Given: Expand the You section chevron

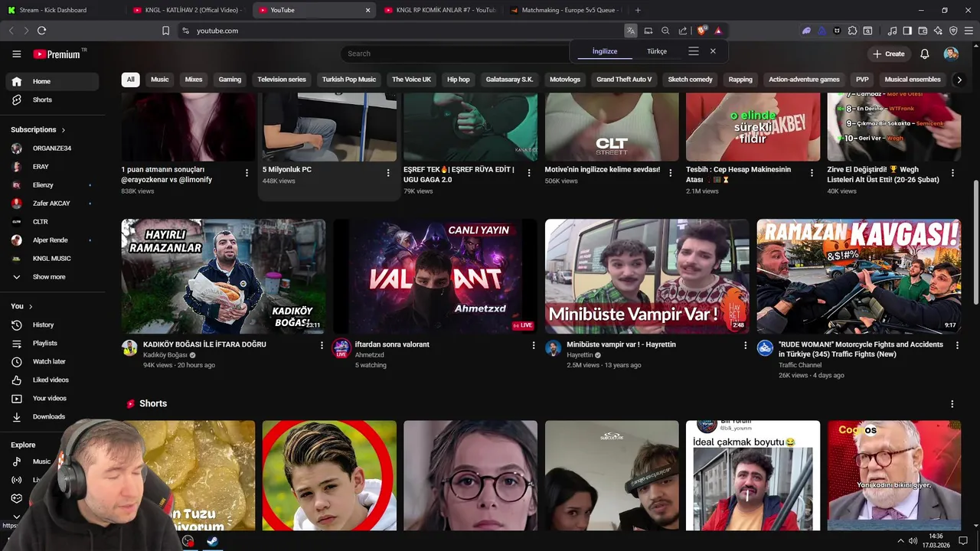Looking at the screenshot, I should pyautogui.click(x=31, y=306).
